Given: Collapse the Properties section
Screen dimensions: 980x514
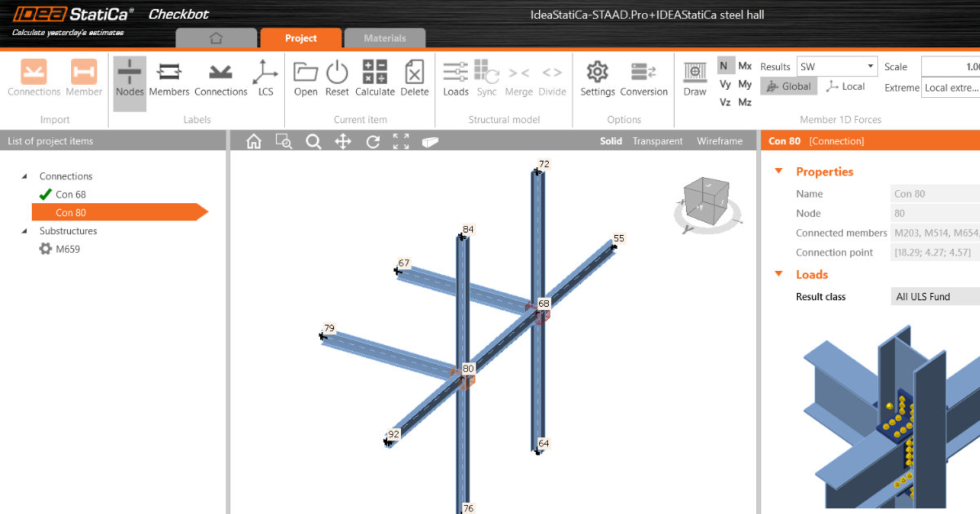Looking at the screenshot, I should click(x=778, y=171).
